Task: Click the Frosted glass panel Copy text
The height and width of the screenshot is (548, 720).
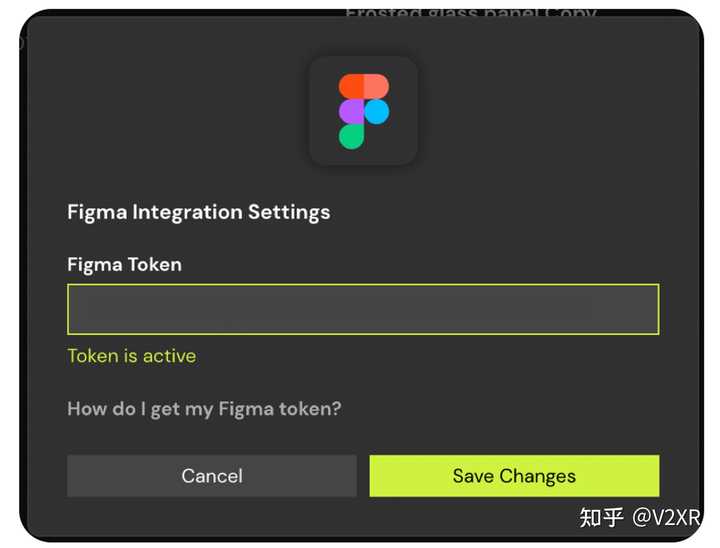Action: click(x=470, y=13)
